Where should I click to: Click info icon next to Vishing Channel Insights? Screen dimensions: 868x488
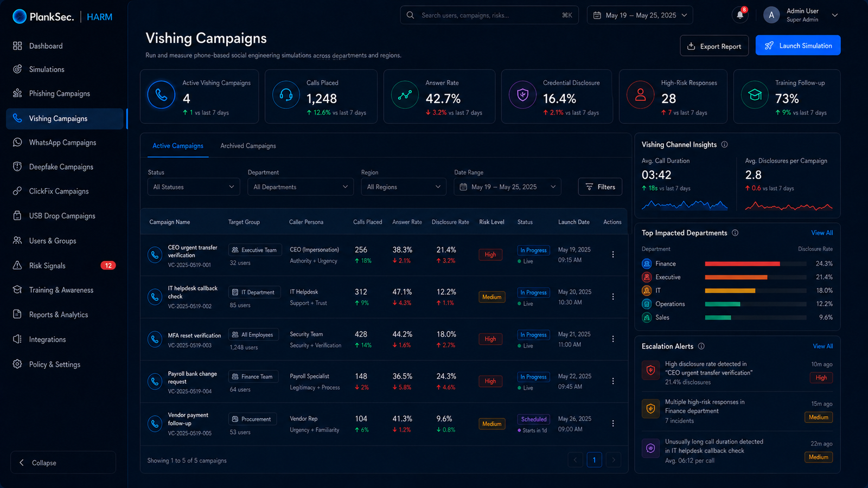[724, 145]
